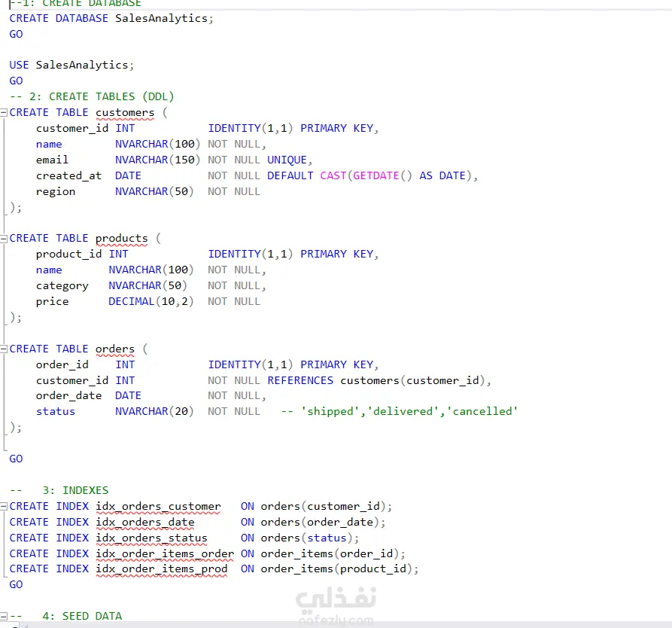Screen dimensions: 672x628
Task: Click the GO directly below CREATE DATABASE
Action: point(16,35)
